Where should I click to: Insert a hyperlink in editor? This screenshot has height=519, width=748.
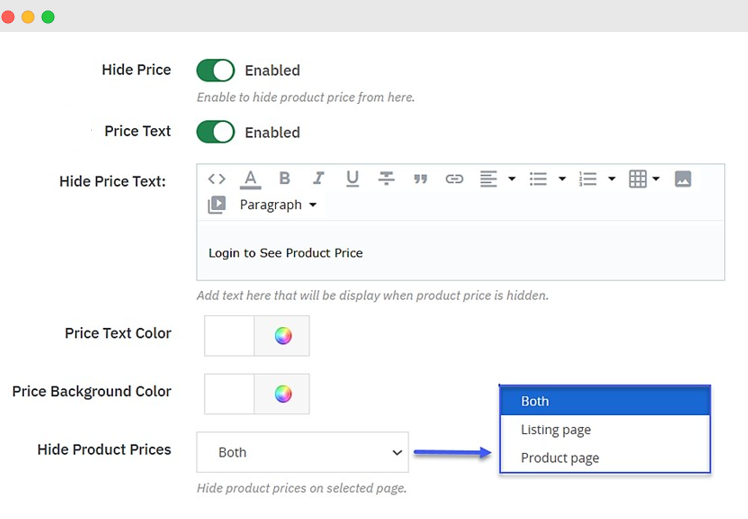pyautogui.click(x=454, y=179)
